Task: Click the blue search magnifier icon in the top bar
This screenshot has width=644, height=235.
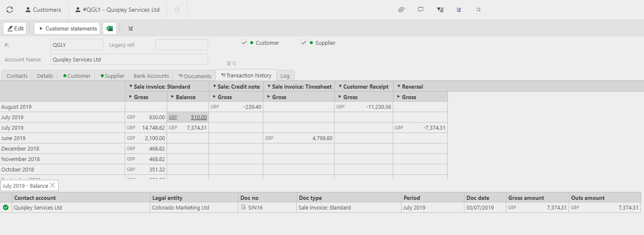Action: pyautogui.click(x=479, y=10)
